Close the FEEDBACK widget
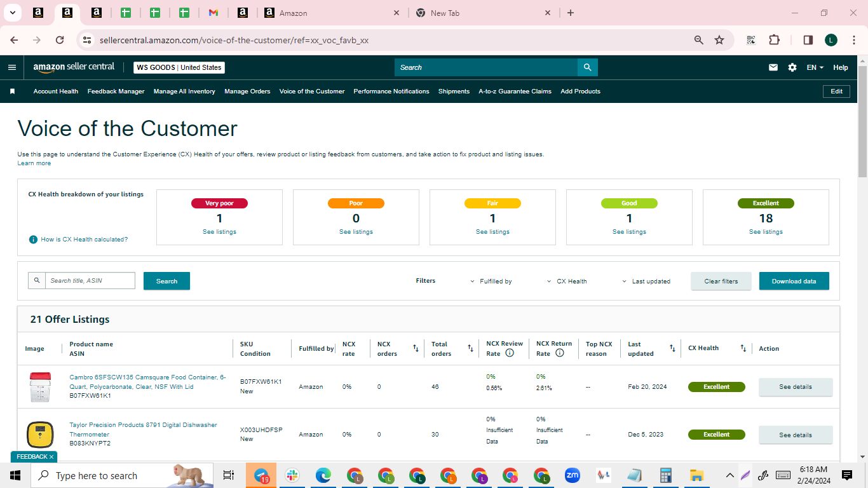The width and height of the screenshot is (868, 488). coord(51,457)
